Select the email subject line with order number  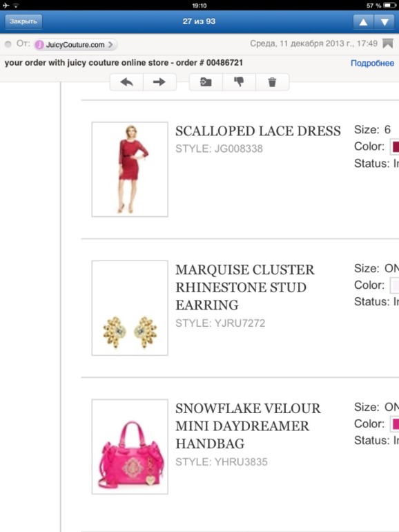[x=124, y=63]
